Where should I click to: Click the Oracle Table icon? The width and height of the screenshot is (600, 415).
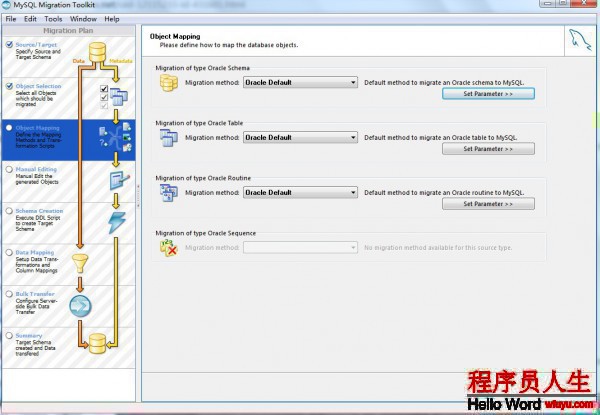(x=169, y=138)
